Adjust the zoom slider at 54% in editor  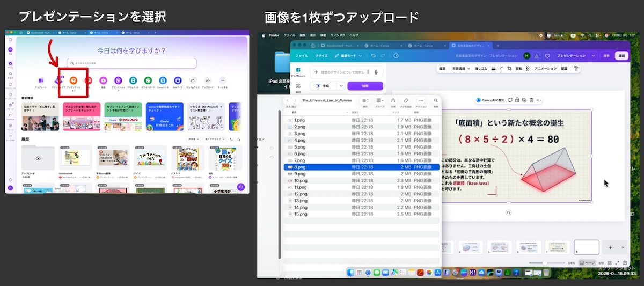(x=545, y=263)
